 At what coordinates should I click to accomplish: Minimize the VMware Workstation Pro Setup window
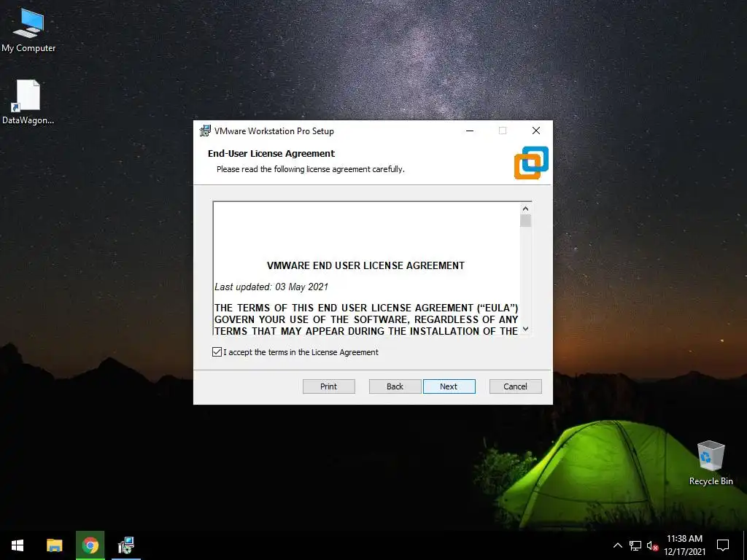click(x=470, y=131)
